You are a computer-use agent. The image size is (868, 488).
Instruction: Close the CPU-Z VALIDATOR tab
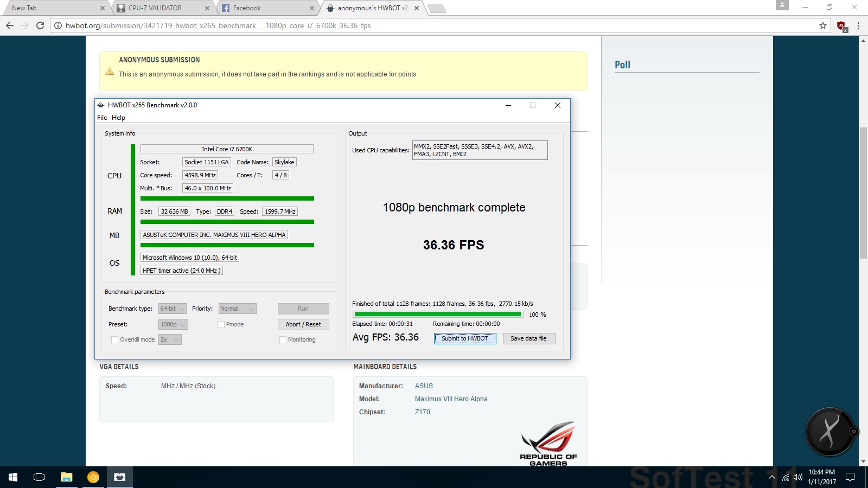point(207,8)
